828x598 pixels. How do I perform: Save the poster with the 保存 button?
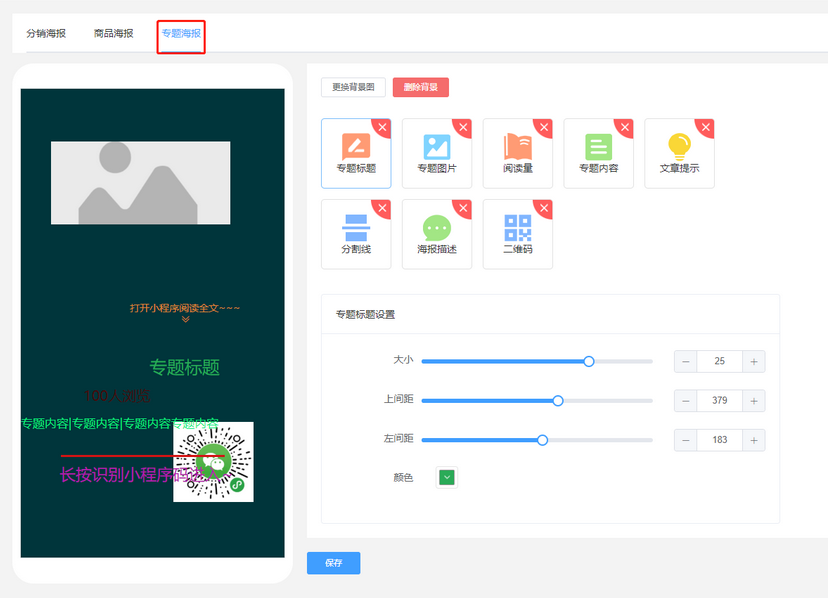click(x=333, y=563)
